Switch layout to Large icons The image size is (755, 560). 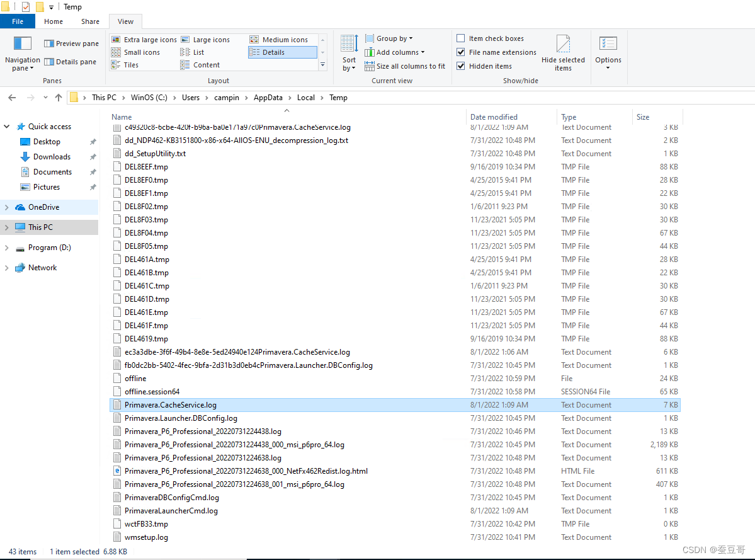coord(206,40)
